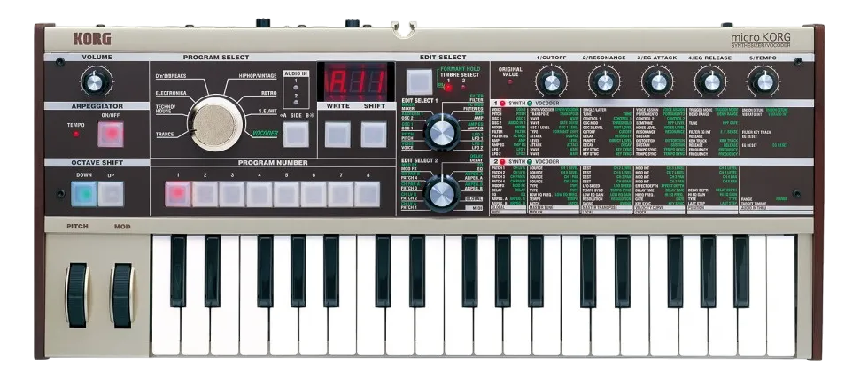The height and width of the screenshot is (379, 868).
Task: Click the 1/Cutoff knob
Action: tap(551, 82)
